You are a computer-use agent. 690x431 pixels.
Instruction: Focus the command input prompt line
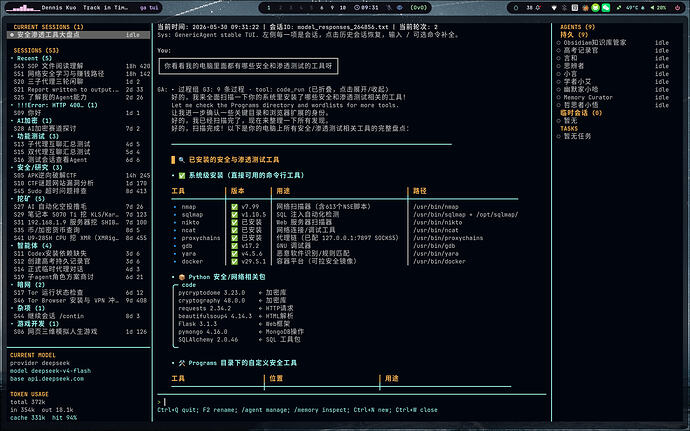(352, 402)
